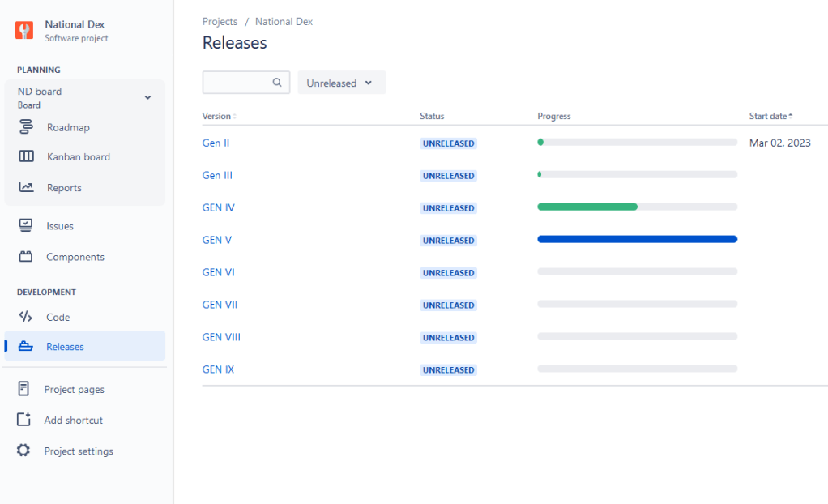The image size is (828, 504).
Task: Click the Code brackets icon
Action: pos(26,317)
